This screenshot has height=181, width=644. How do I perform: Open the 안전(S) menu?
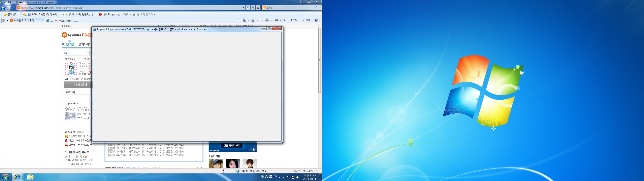tap(295, 20)
